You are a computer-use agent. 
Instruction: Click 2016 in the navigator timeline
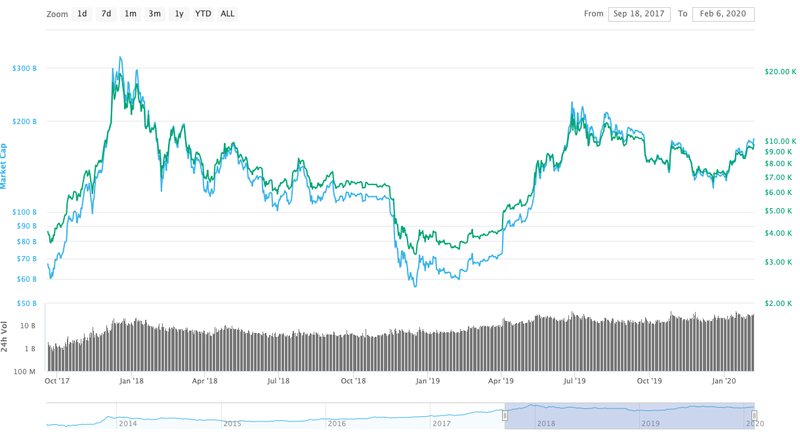coord(336,424)
